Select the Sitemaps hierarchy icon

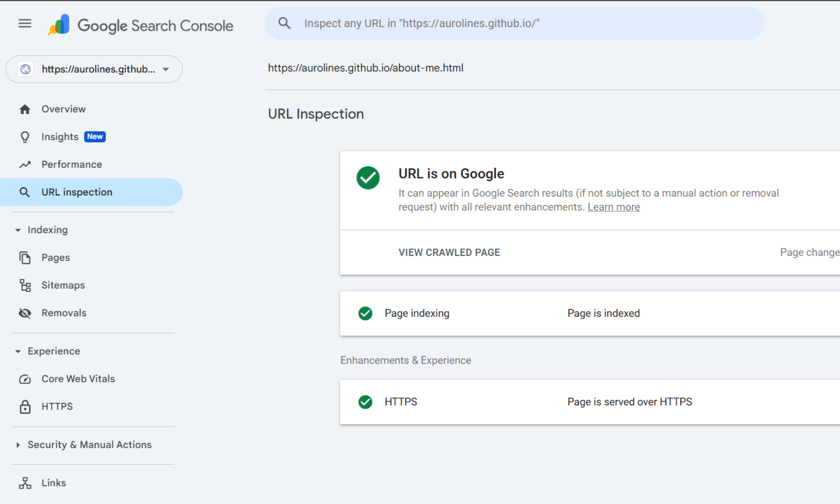pos(25,285)
